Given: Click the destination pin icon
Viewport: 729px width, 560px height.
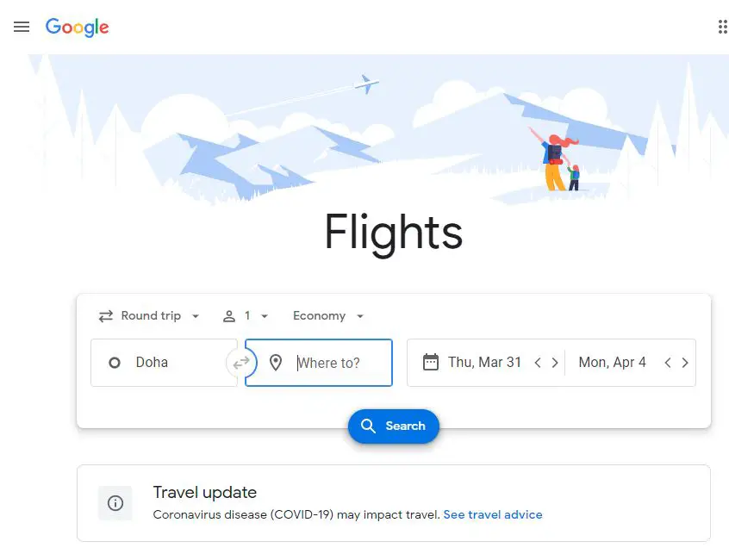Looking at the screenshot, I should pyautogui.click(x=276, y=363).
